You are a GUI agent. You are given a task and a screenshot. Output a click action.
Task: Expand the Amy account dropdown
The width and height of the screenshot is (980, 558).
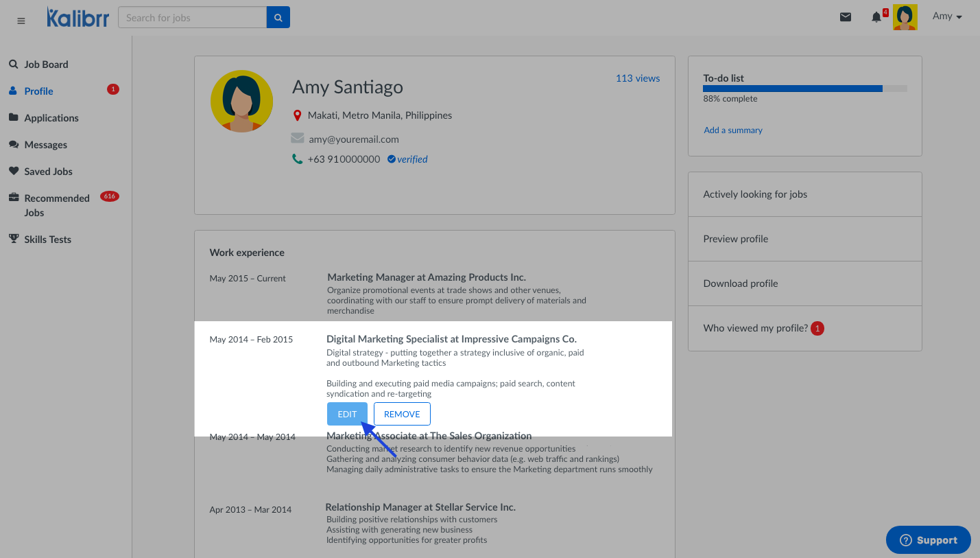947,16
